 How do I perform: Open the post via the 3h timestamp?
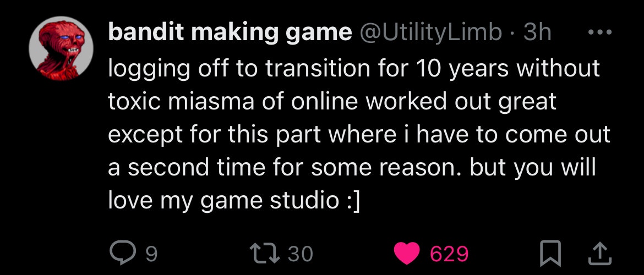[x=537, y=34]
